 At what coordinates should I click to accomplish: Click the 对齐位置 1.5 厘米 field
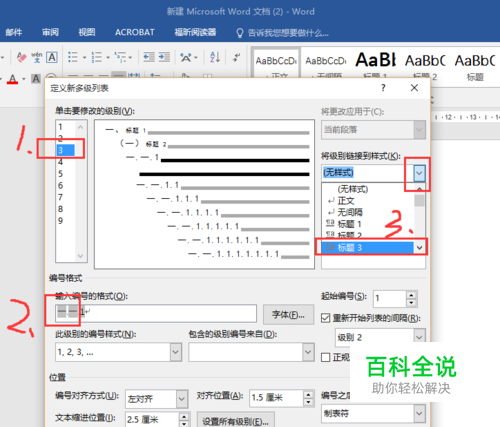tap(276, 398)
